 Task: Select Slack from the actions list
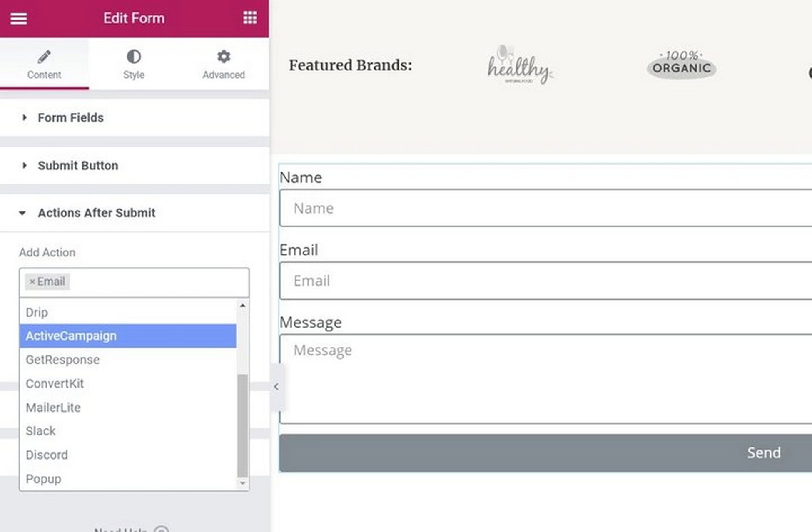(x=40, y=431)
